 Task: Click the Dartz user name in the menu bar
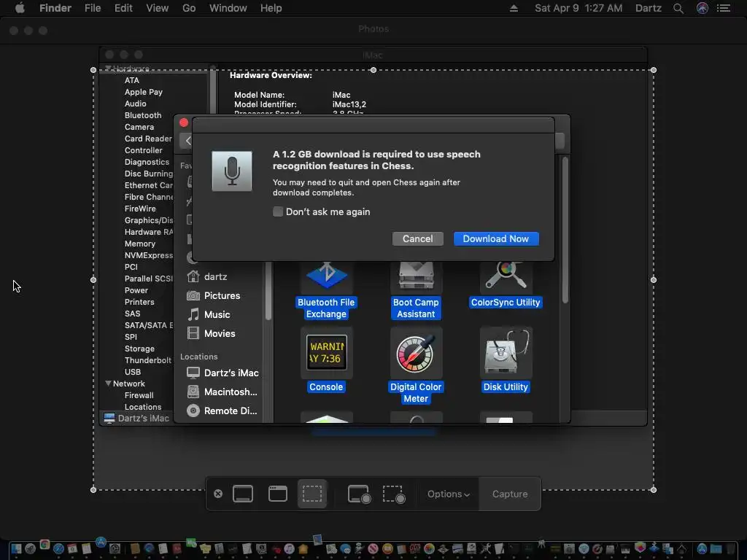(x=649, y=8)
